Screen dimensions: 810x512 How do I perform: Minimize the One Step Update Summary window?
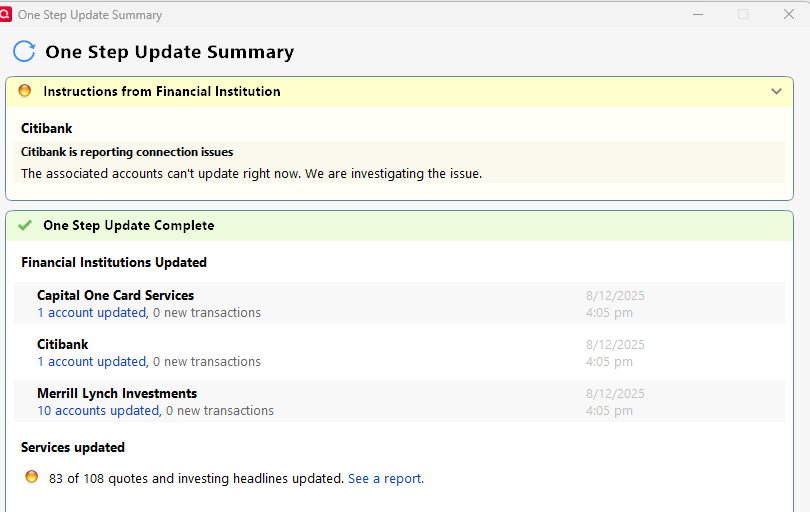pyautogui.click(x=698, y=14)
